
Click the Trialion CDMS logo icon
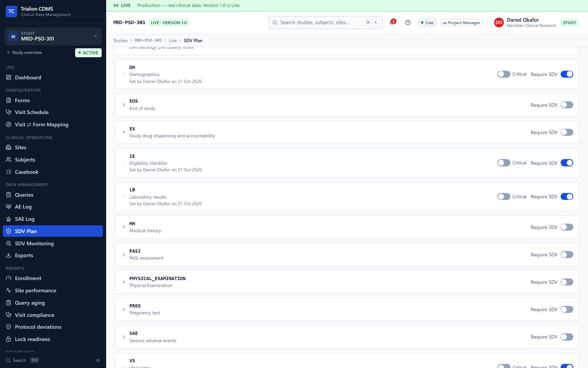coord(11,11)
